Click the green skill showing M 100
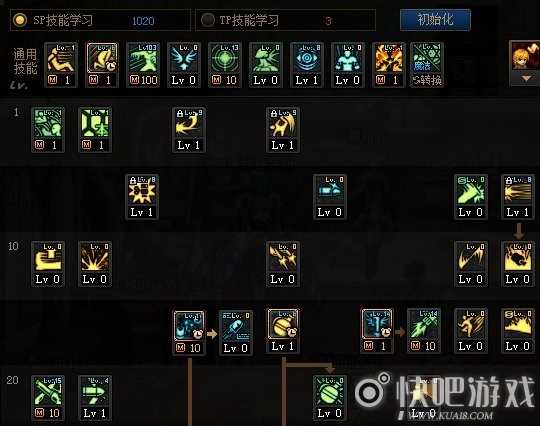 (x=143, y=65)
